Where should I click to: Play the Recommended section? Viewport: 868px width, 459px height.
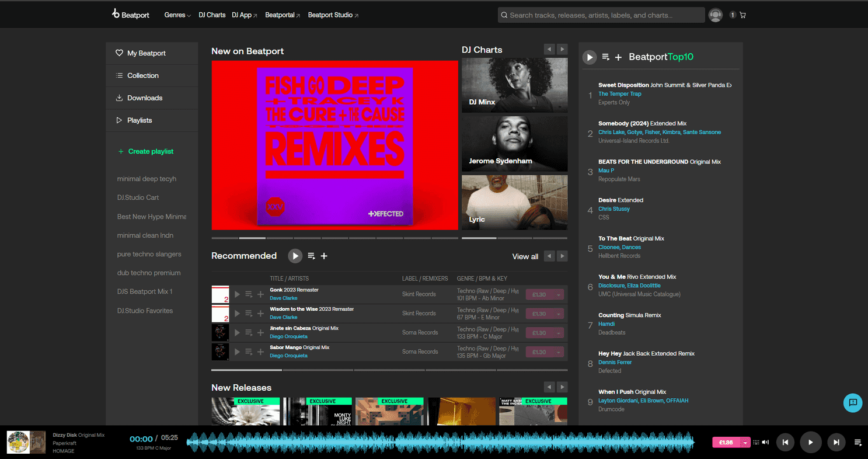(295, 256)
